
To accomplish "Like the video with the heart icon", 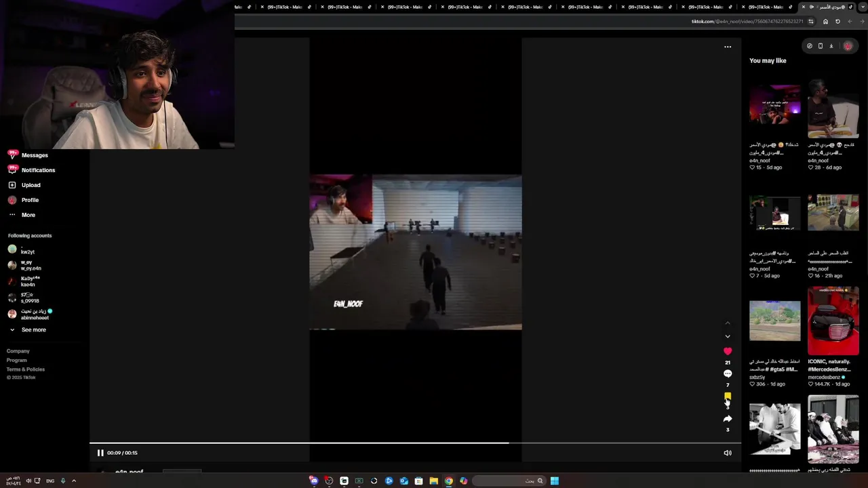I will pos(728,351).
